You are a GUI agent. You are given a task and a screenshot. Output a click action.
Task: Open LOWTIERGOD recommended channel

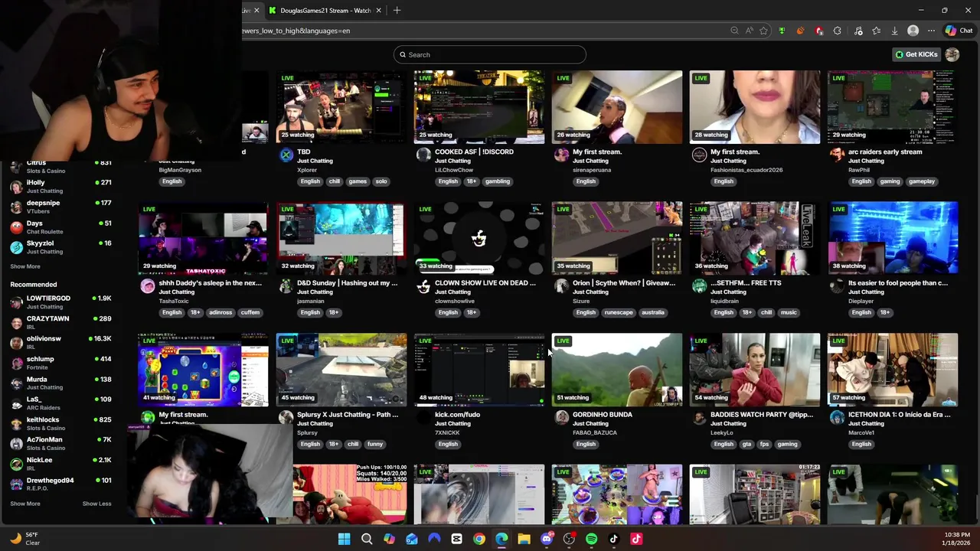point(60,302)
